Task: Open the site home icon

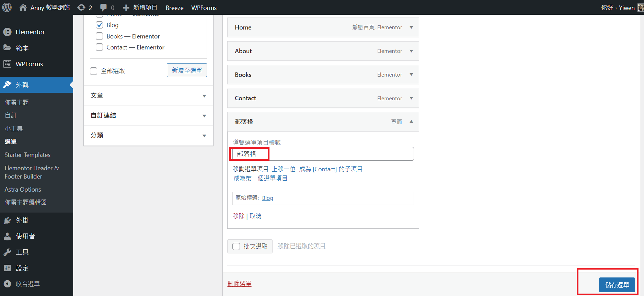Action: (x=23, y=8)
